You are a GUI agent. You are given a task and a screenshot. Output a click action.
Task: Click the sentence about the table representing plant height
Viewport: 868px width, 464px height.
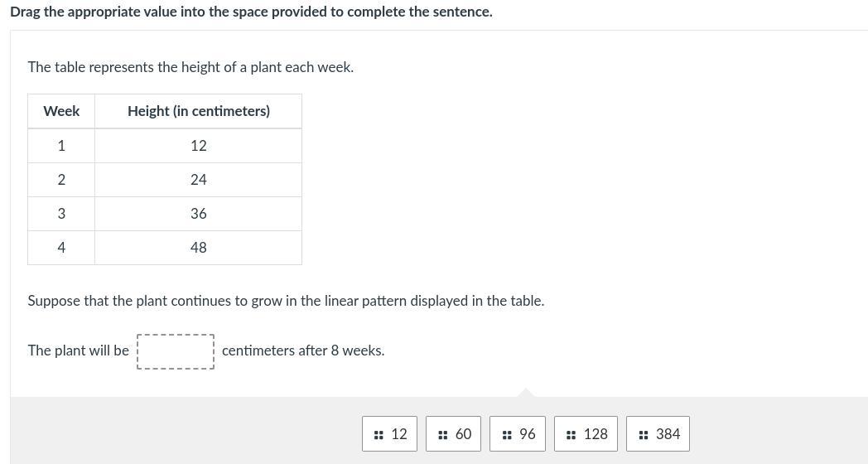(x=190, y=67)
